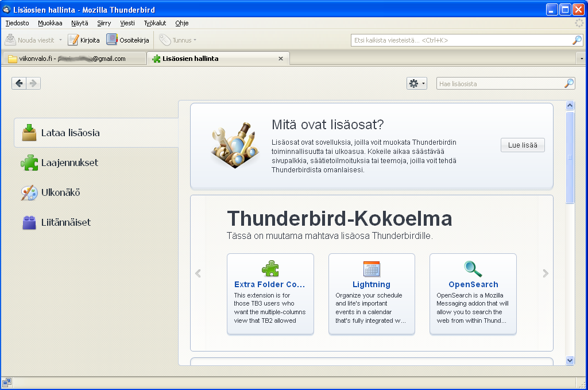The image size is (588, 390).
Task: Open the Näytä menu
Action: pos(80,23)
